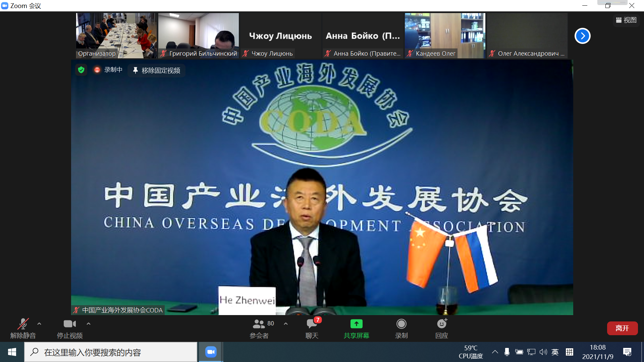The height and width of the screenshot is (362, 644).
Task: Restore down the Zoom window
Action: coord(608,6)
